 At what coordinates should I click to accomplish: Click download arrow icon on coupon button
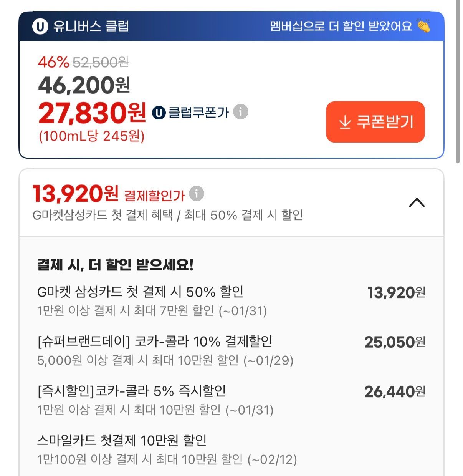345,123
